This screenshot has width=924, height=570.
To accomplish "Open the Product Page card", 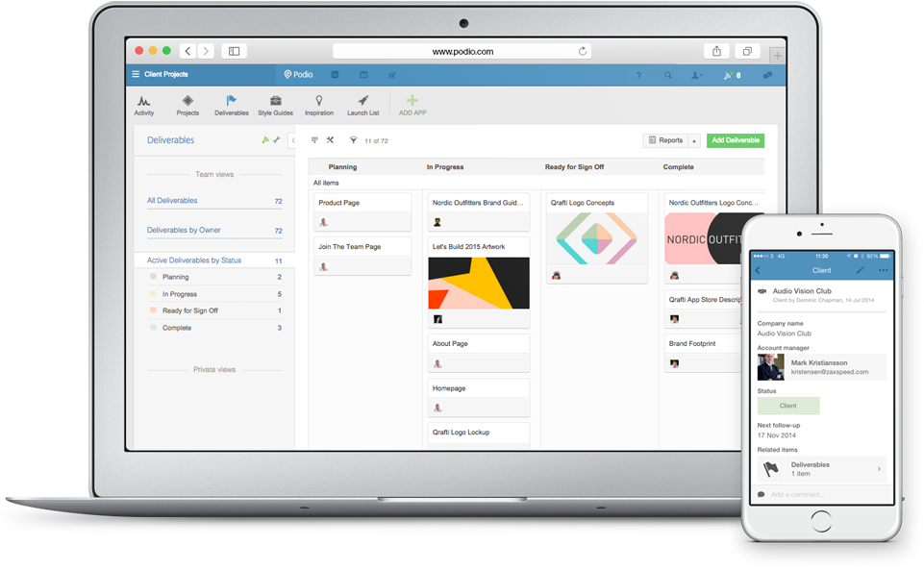I will click(x=362, y=212).
